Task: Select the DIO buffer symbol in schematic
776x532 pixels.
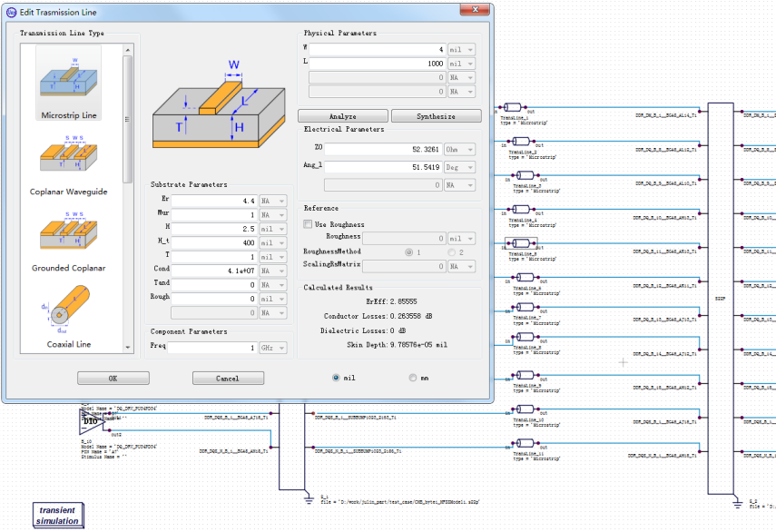Action: 91,421
